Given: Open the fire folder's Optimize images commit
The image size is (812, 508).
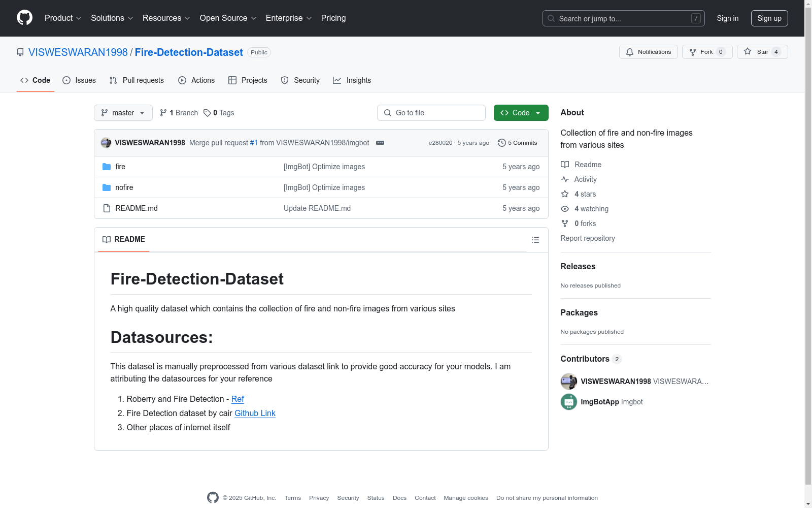Looking at the screenshot, I should 324,167.
